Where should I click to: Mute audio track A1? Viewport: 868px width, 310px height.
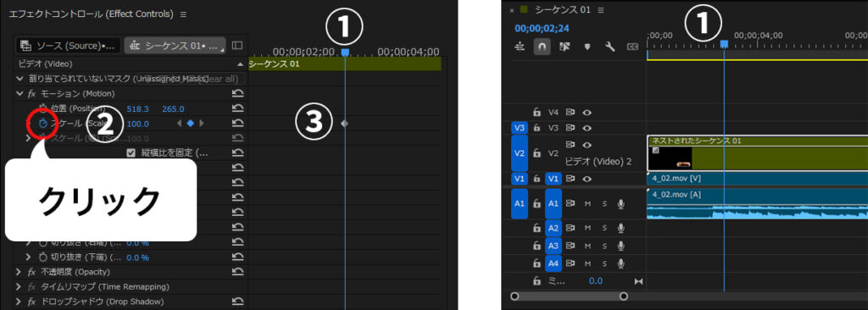point(587,204)
